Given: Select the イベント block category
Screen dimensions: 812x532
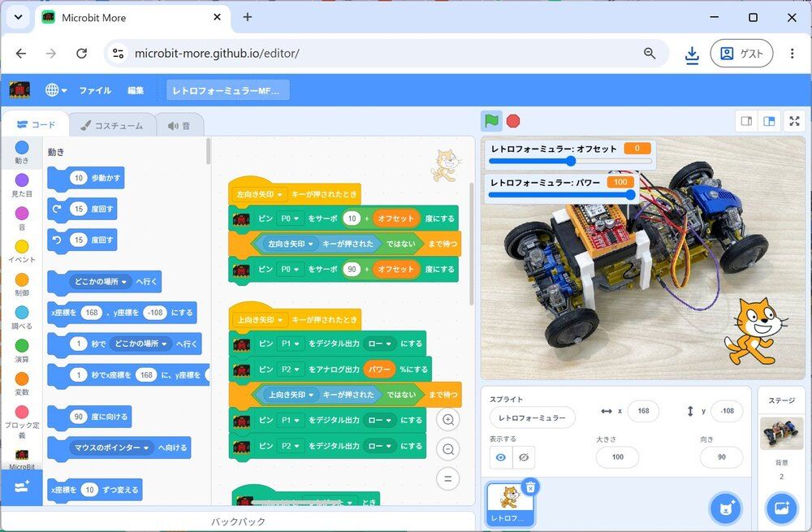Looking at the screenshot, I should pyautogui.click(x=22, y=252).
